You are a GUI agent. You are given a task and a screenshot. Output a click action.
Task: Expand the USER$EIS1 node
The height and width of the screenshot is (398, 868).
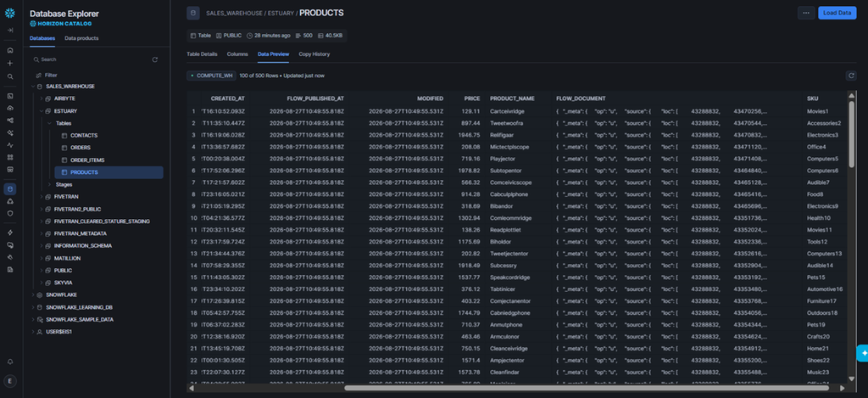33,332
